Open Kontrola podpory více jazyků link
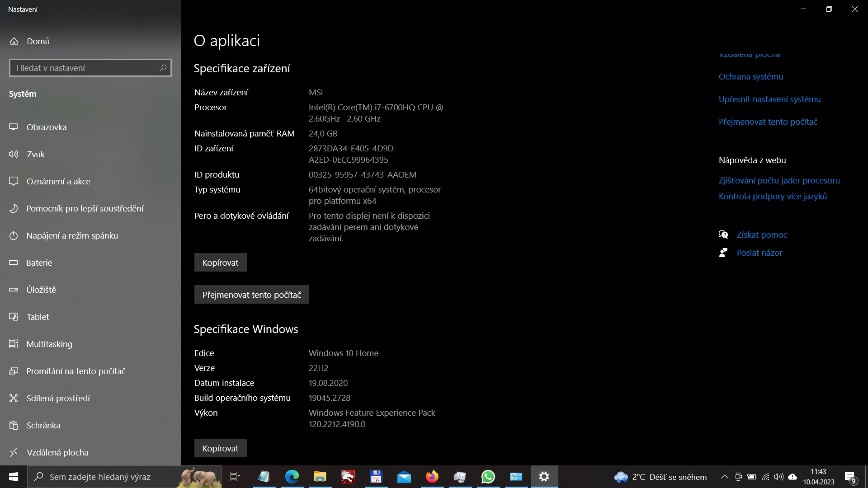This screenshot has width=868, height=488. [x=773, y=196]
